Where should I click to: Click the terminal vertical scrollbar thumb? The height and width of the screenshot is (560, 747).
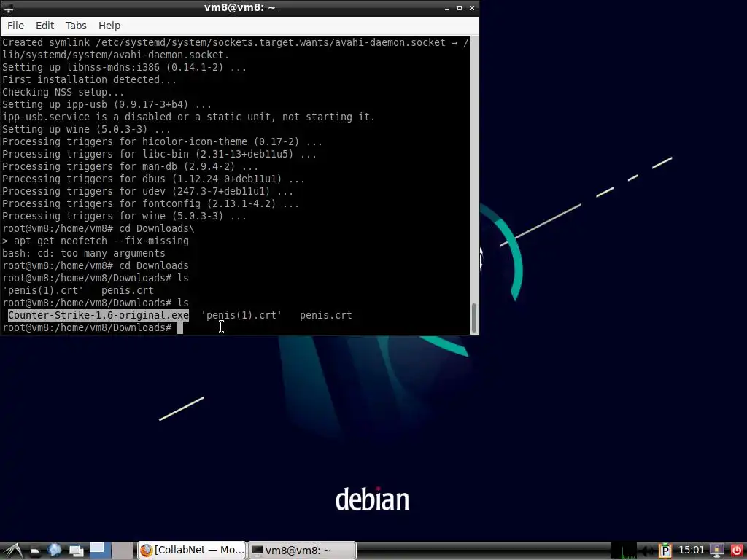pyautogui.click(x=474, y=318)
